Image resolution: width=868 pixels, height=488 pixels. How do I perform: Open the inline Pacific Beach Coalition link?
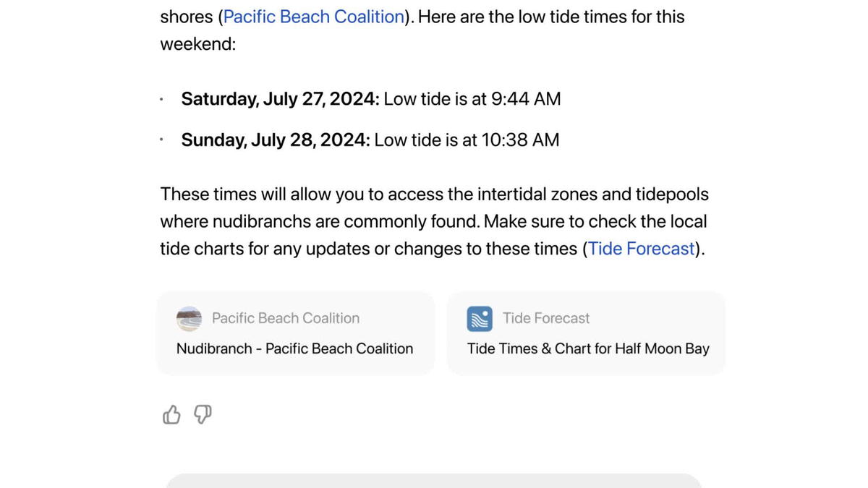tap(313, 17)
